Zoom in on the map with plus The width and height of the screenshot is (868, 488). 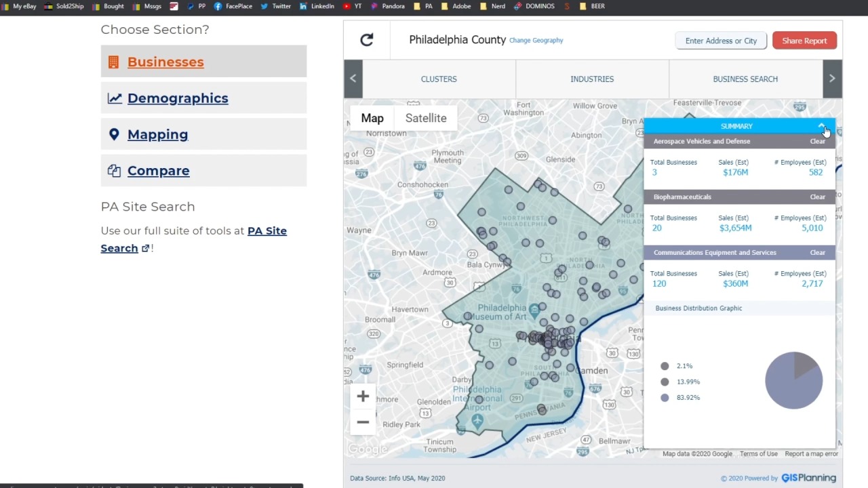[x=363, y=396]
